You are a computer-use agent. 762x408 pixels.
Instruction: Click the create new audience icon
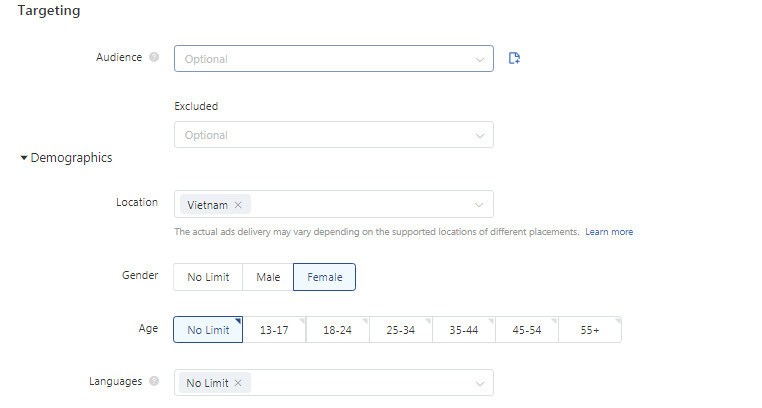pyautogui.click(x=514, y=58)
